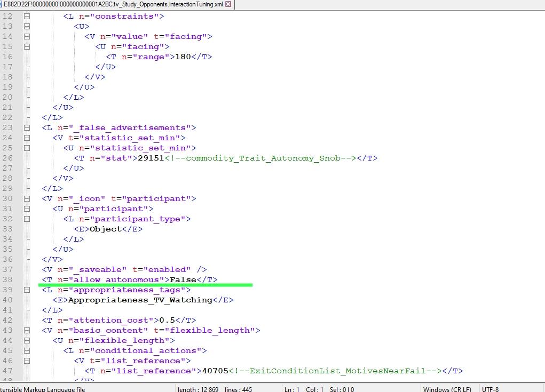Select the tv_Study_Opponents.InteractionTuning.xml file tab
This screenshot has height=392, width=545.
pos(112,4)
